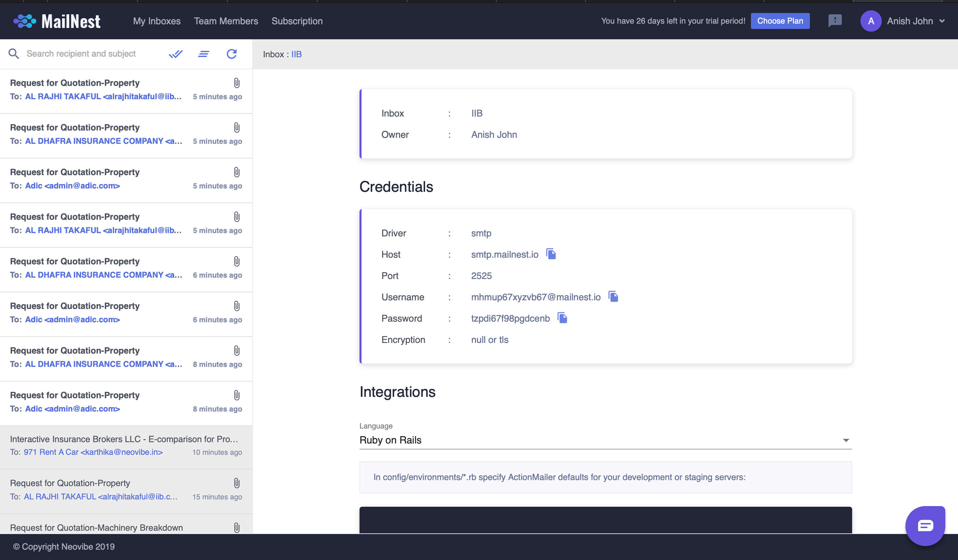
Task: Open the email to 971 Rent A Car
Action: coord(126,445)
